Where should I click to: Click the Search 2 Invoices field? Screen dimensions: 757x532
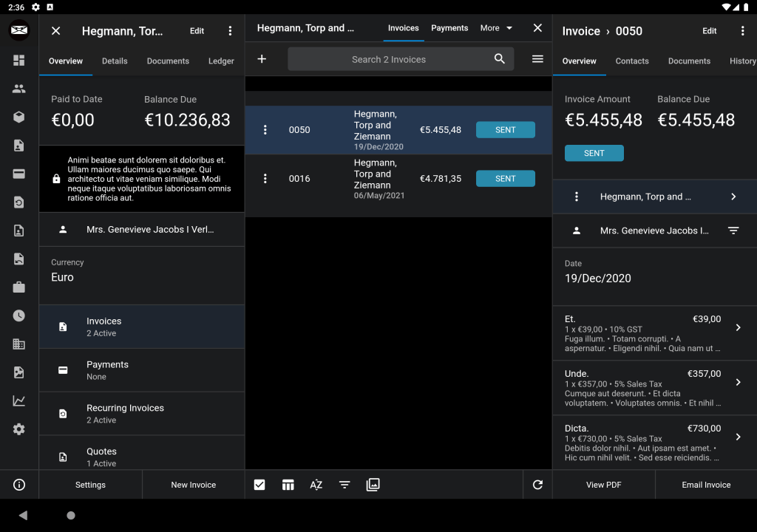click(x=389, y=59)
